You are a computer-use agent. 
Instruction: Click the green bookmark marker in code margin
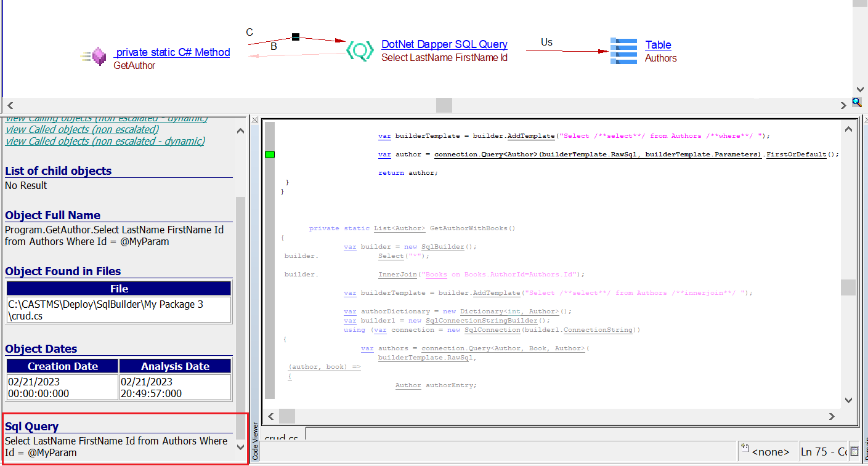269,154
